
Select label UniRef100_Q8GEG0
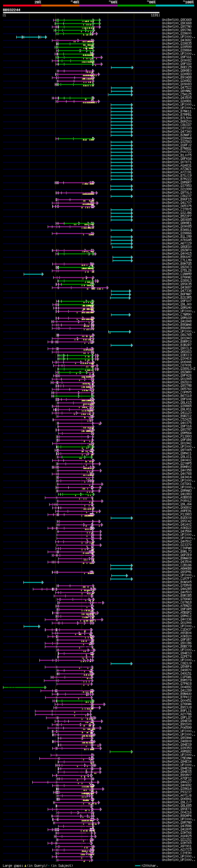(x=177, y=247)
